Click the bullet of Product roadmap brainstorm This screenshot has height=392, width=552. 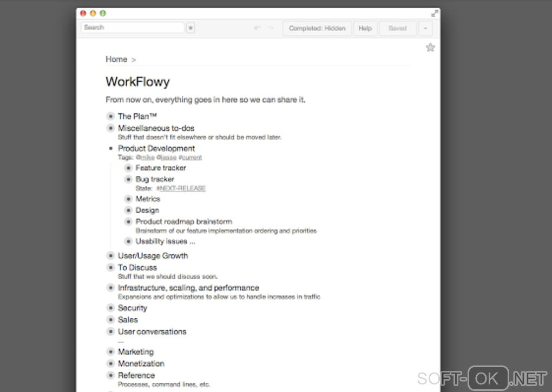[x=128, y=221]
